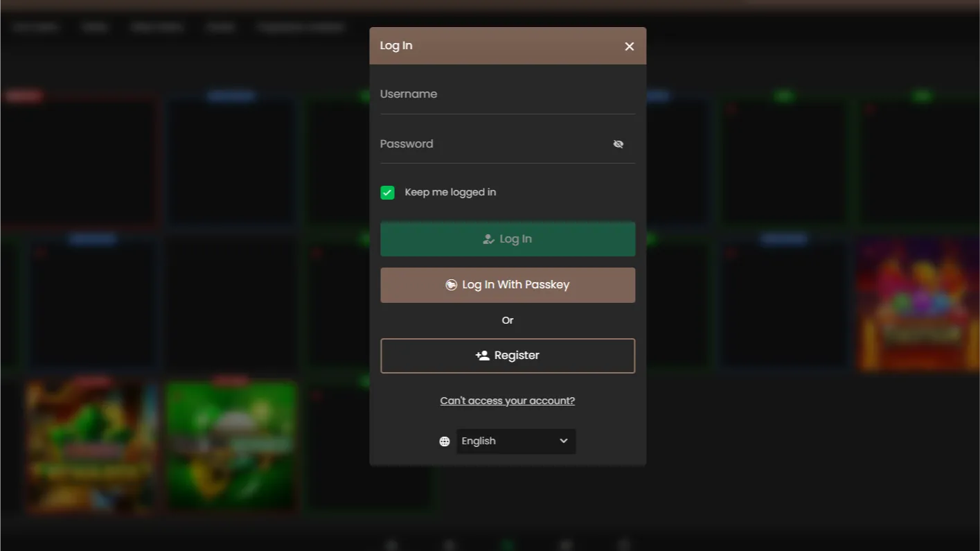
Task: Open the English language dropdown
Action: tap(516, 441)
